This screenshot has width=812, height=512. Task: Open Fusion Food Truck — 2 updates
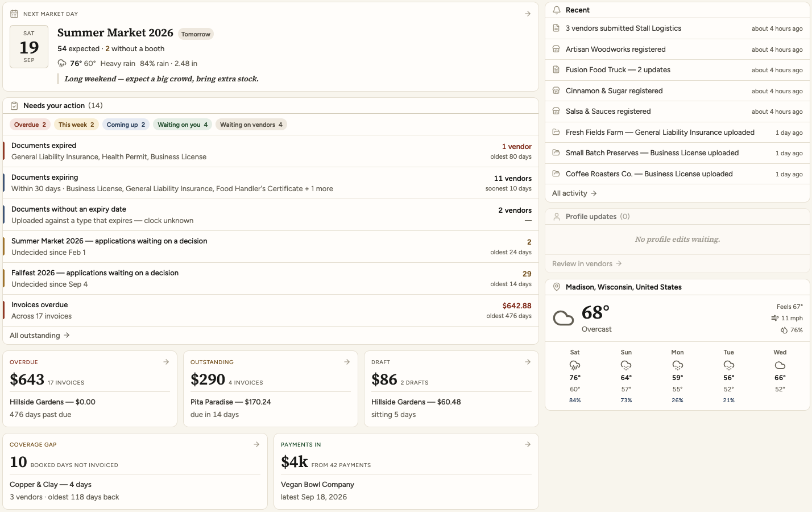coord(677,70)
